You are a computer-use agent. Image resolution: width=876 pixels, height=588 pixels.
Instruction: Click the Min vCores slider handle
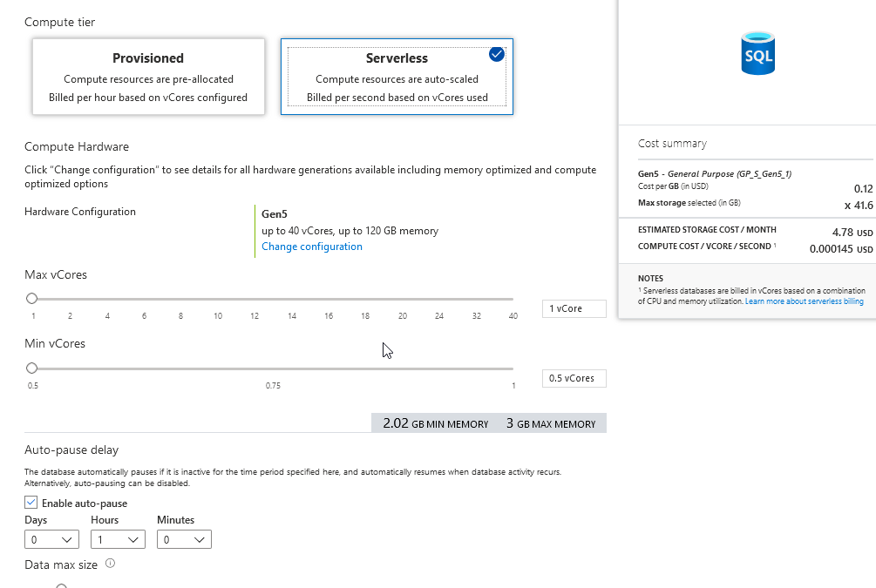(x=32, y=368)
